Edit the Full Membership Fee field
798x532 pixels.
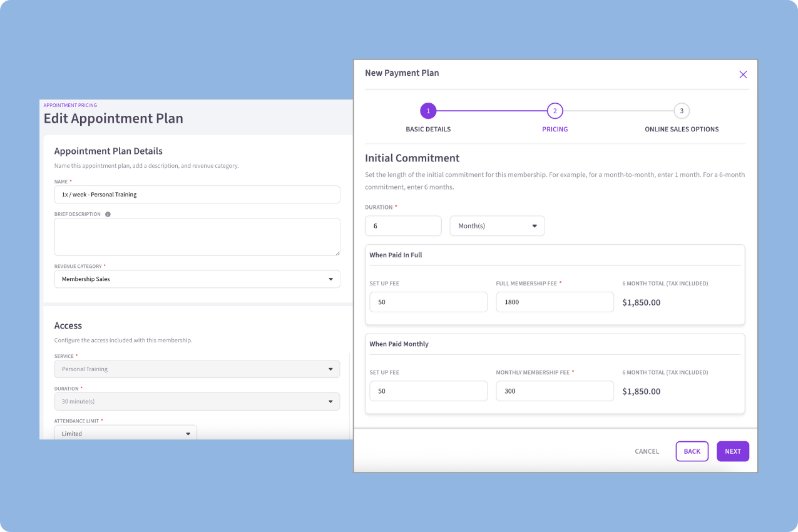point(555,302)
